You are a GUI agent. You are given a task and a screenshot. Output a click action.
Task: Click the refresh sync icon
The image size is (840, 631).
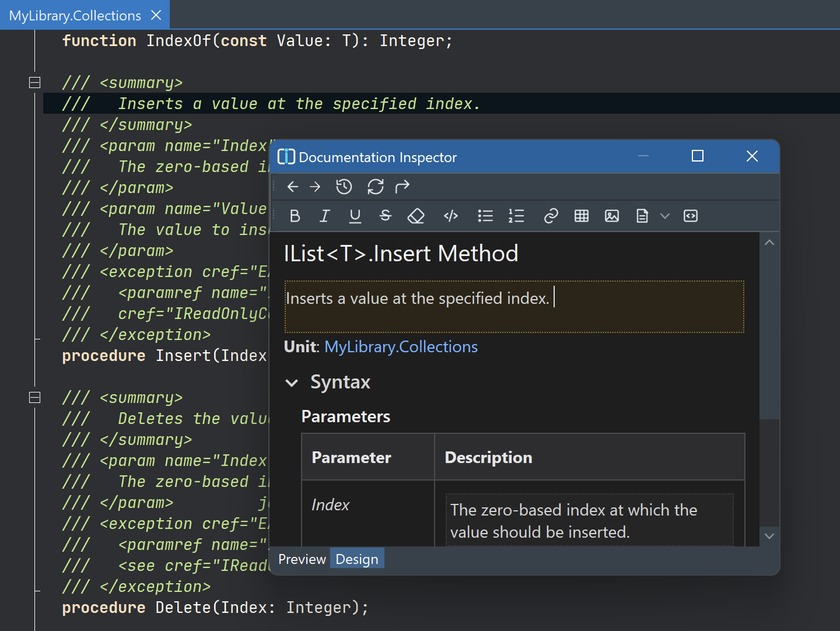point(375,187)
